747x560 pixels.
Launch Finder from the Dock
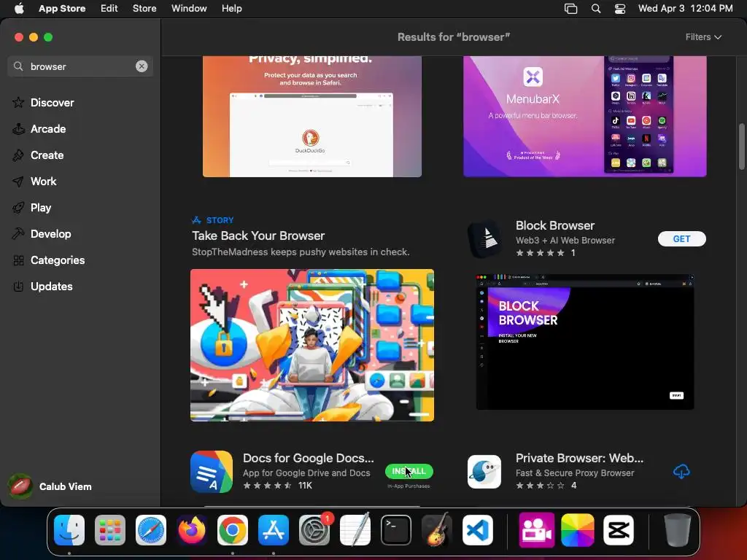point(69,530)
